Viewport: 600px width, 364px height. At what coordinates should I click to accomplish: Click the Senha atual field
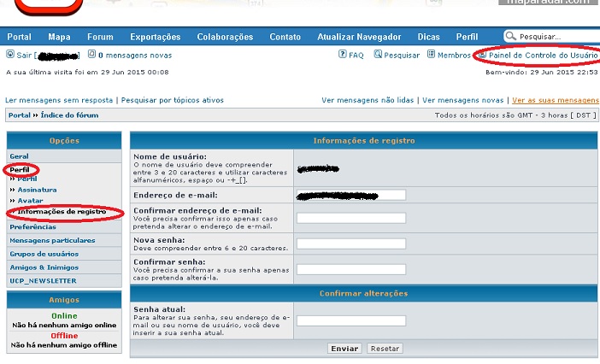[351, 320]
